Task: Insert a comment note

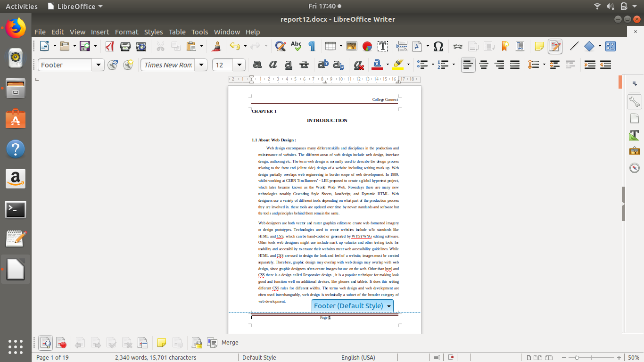Action: point(539,46)
